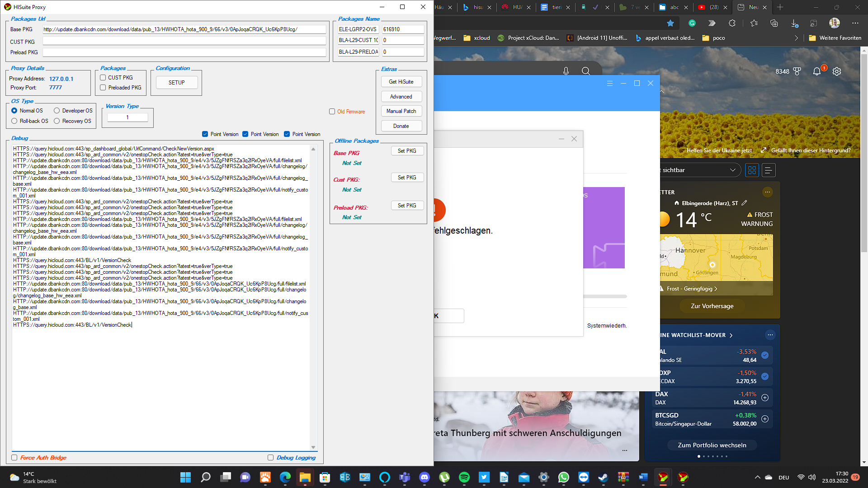Viewport: 868px width, 488px height.
Task: Open the page settings gear icon
Action: (x=837, y=71)
